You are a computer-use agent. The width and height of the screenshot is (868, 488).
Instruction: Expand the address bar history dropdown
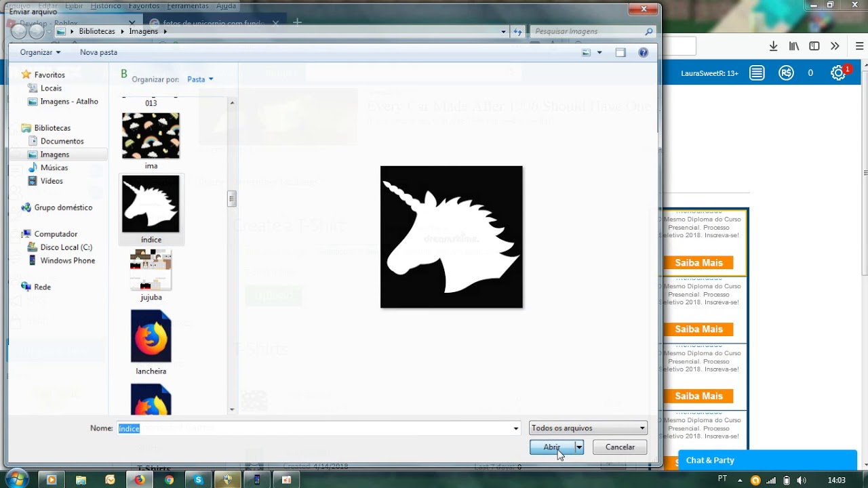503,31
